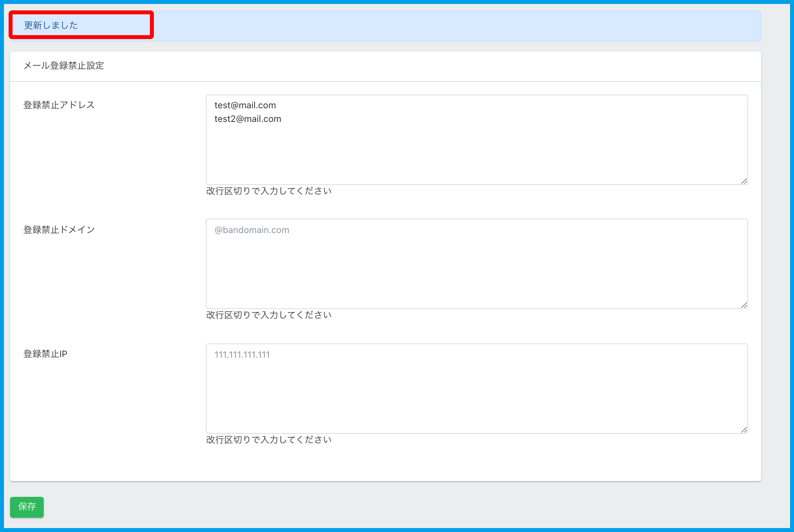Click the blue alert banner's right area
The width and height of the screenshot is (794, 532).
point(538,26)
